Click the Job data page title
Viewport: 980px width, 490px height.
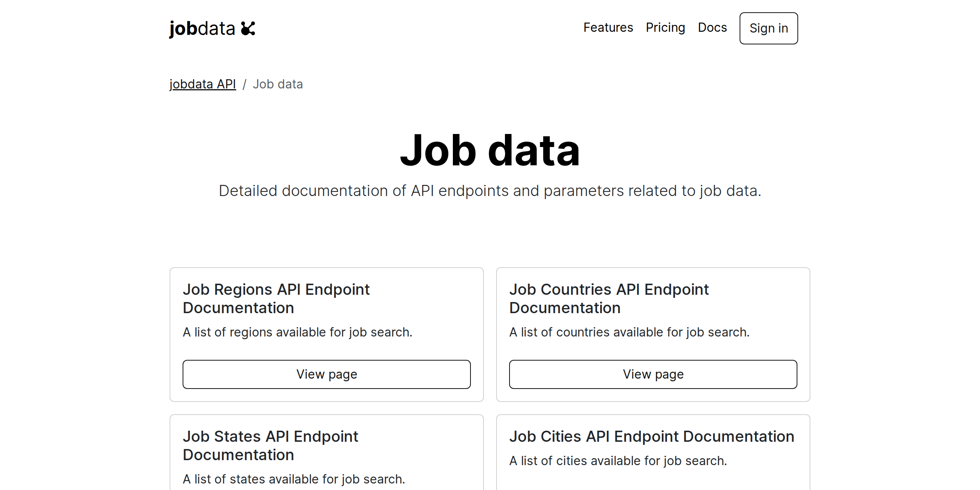490,150
